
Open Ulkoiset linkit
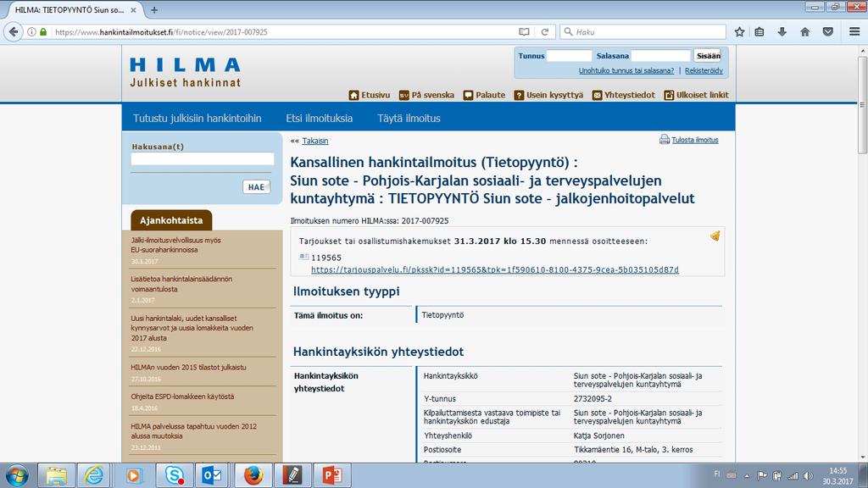tap(697, 95)
